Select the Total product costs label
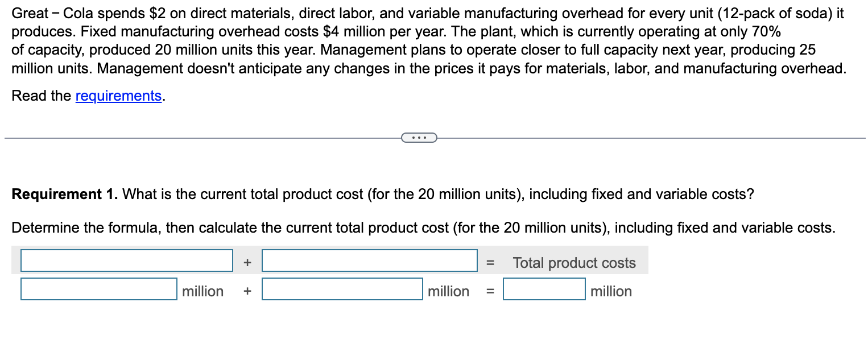 tap(574, 263)
